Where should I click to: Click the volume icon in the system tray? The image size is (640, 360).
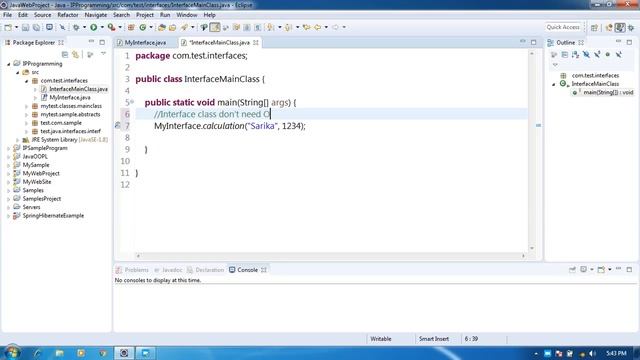click(593, 353)
